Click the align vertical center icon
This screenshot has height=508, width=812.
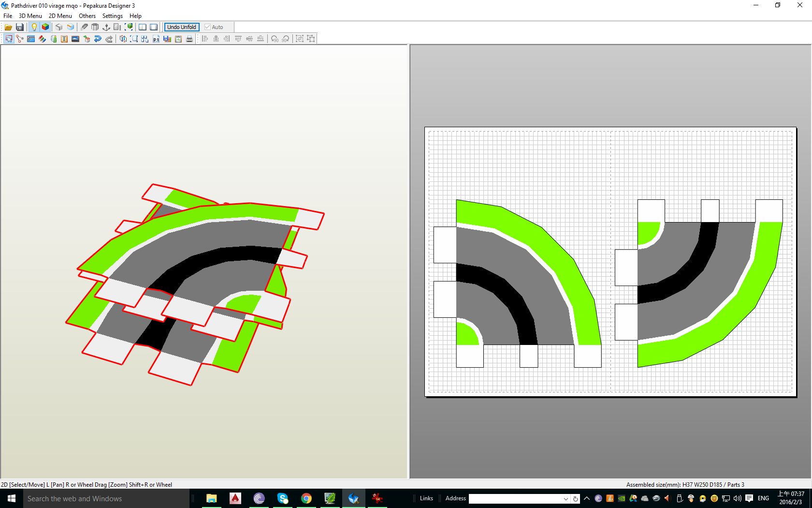[249, 39]
